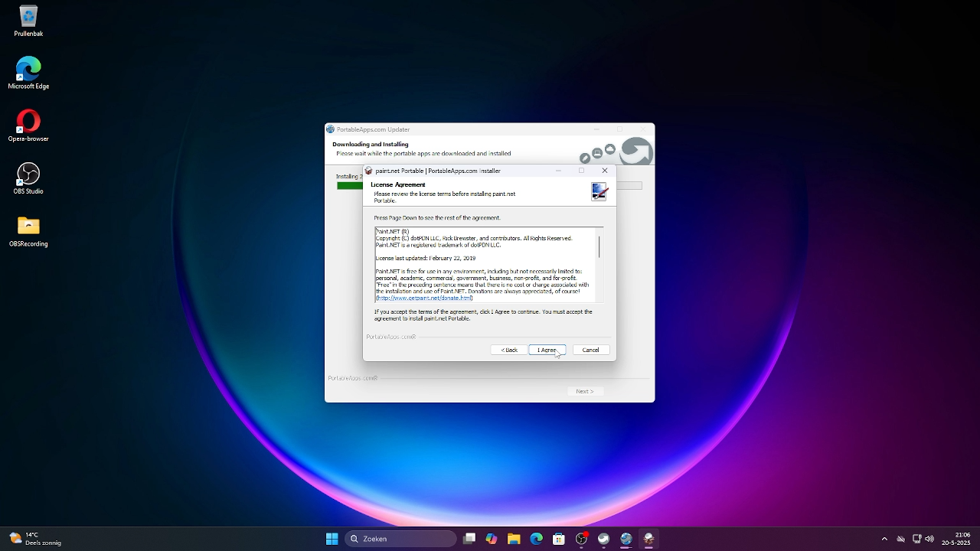This screenshot has height=551, width=980.
Task: Open Task View from the taskbar
Action: coord(469,539)
